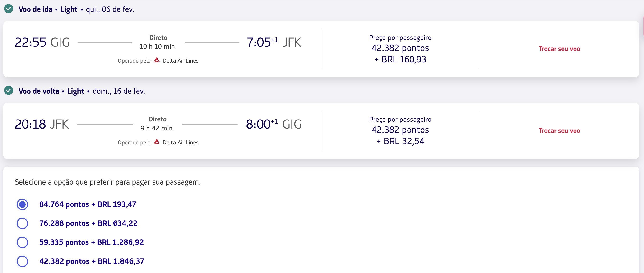Click outbound price 42.382 pontos + BRL 160,93
Screen dimensions: 644x273
(400, 54)
